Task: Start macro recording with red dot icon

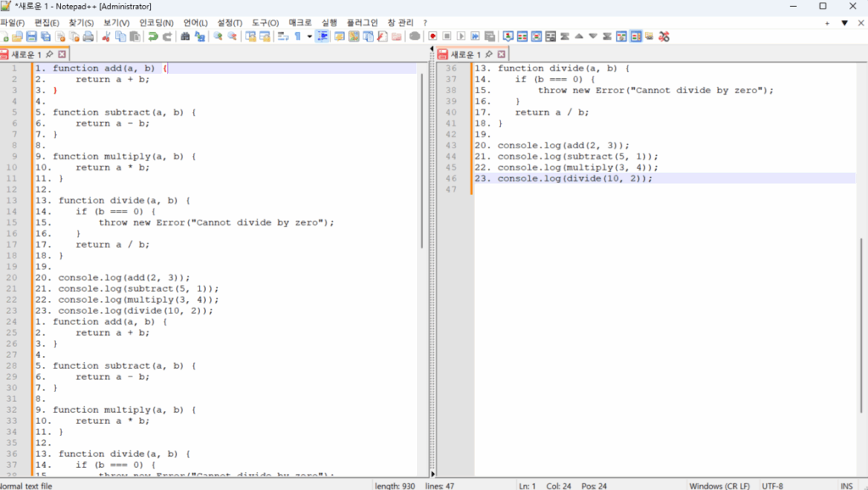Action: (x=432, y=36)
